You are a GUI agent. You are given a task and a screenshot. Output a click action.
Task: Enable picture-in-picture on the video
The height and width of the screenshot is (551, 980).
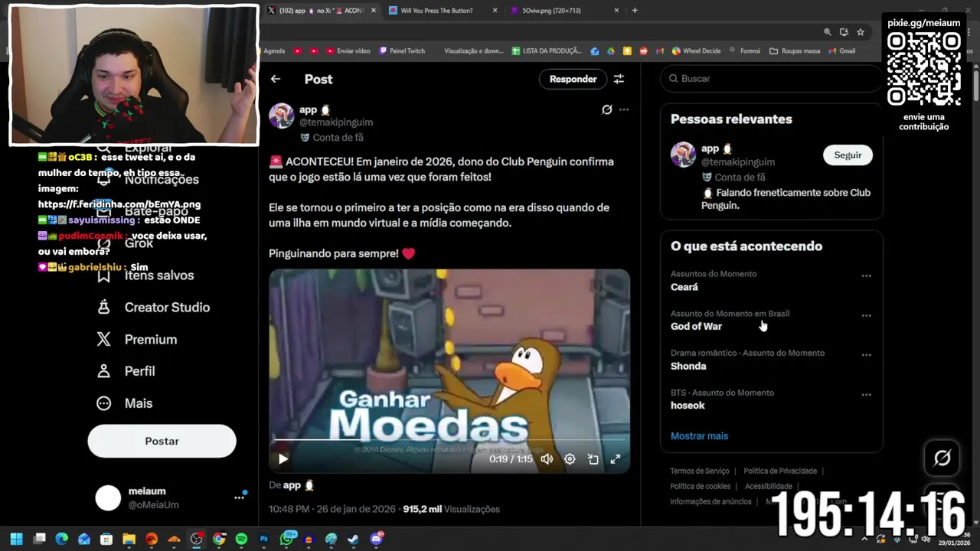593,459
